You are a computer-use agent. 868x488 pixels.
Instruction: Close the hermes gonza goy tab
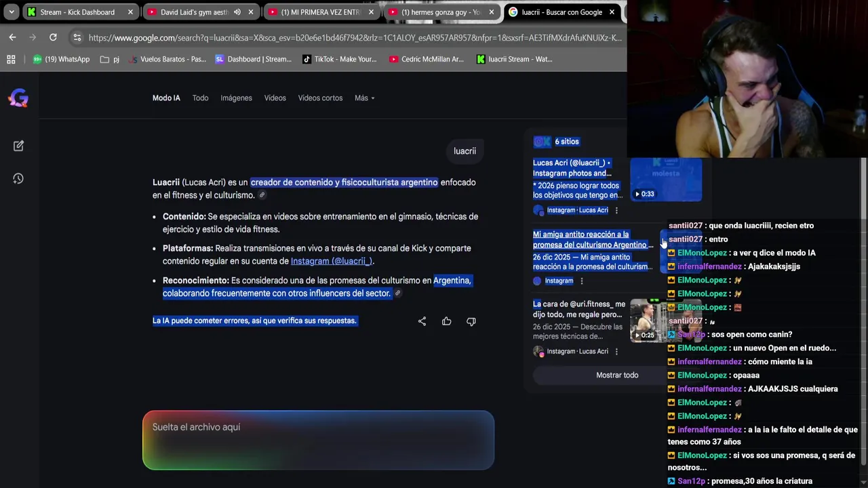(x=491, y=12)
